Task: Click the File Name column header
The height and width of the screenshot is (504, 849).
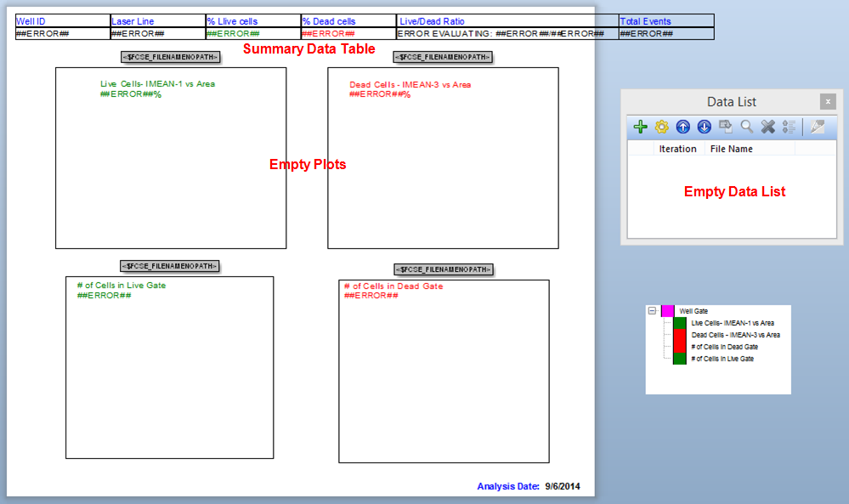Action: [731, 149]
